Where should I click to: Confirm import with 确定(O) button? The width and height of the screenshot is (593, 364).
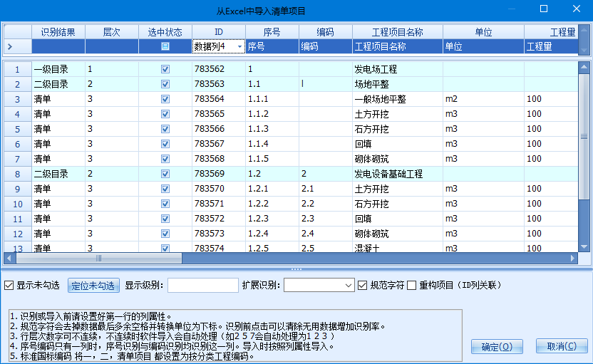(497, 347)
